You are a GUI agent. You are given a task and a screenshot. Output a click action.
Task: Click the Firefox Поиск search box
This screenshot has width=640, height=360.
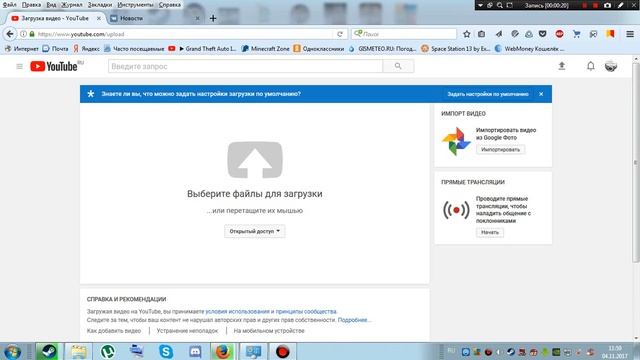tap(404, 34)
